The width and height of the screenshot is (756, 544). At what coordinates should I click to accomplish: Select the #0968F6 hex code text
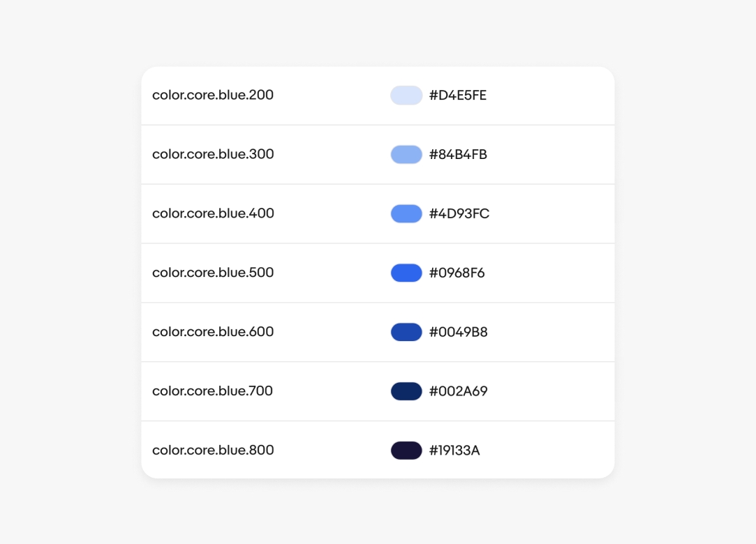pyautogui.click(x=457, y=273)
